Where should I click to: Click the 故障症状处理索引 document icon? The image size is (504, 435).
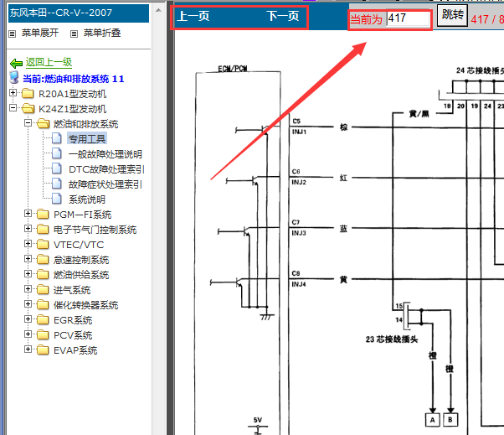[x=57, y=184]
